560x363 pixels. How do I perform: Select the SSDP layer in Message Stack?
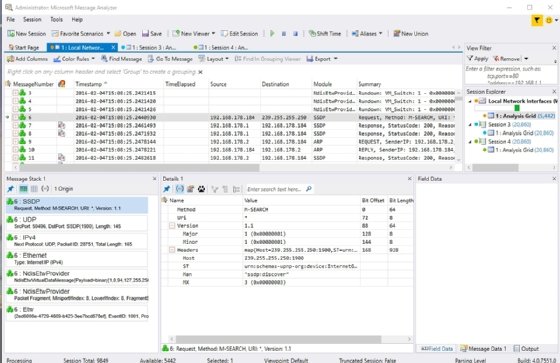tap(77, 205)
